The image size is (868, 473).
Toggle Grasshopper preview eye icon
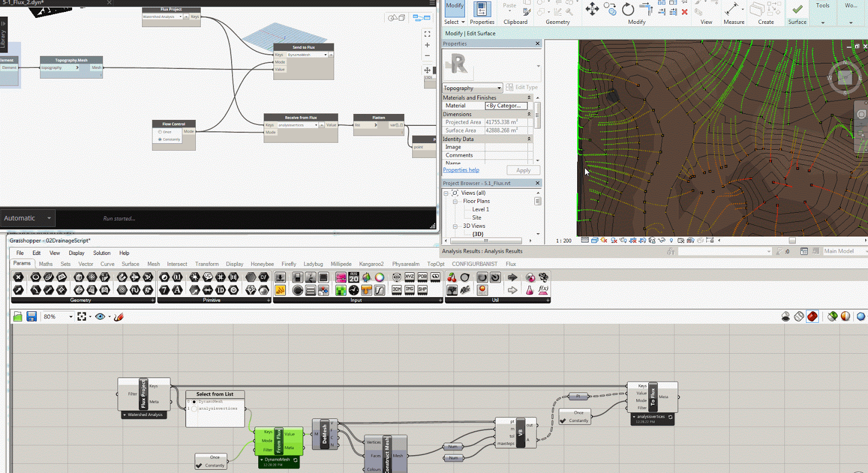[x=100, y=317]
